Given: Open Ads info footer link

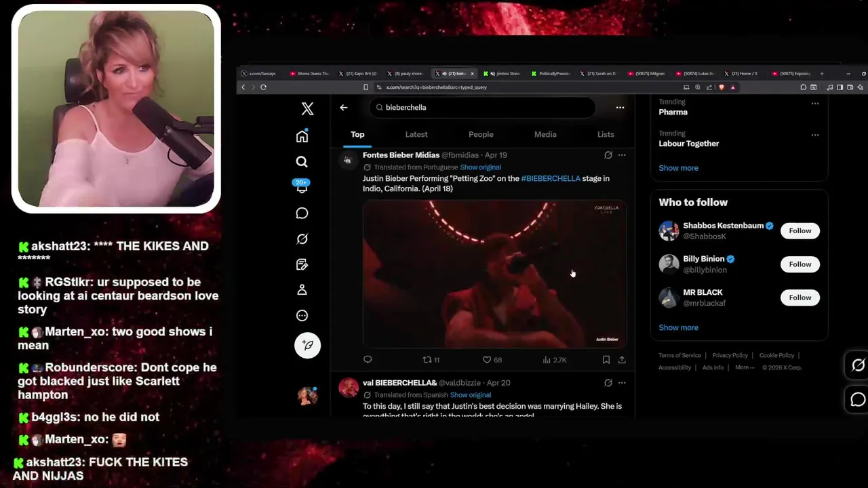Looking at the screenshot, I should coord(713,367).
